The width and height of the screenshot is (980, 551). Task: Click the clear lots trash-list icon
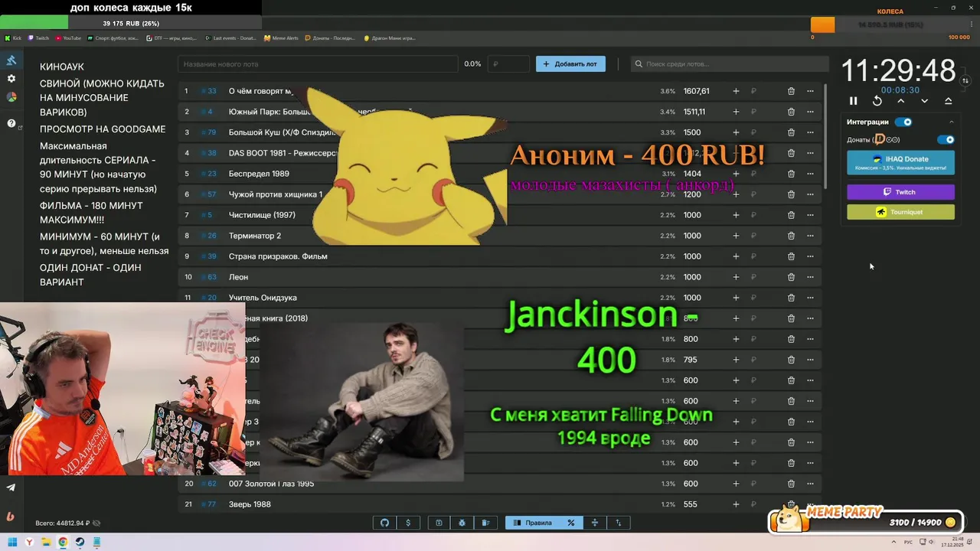pyautogui.click(x=485, y=523)
